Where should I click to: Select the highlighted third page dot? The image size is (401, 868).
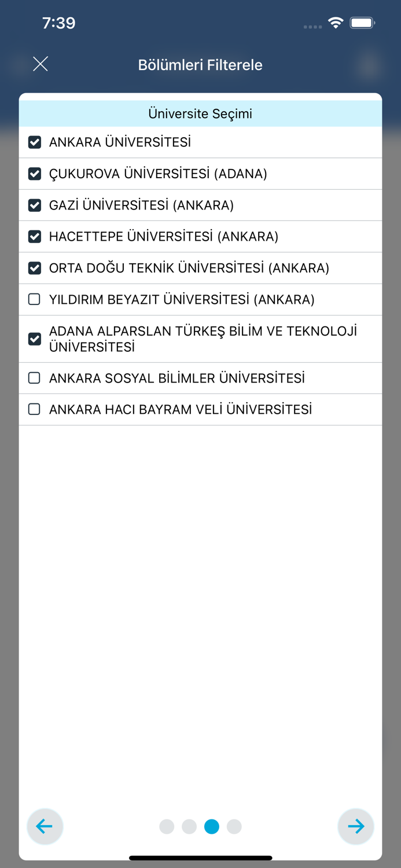coord(212,827)
